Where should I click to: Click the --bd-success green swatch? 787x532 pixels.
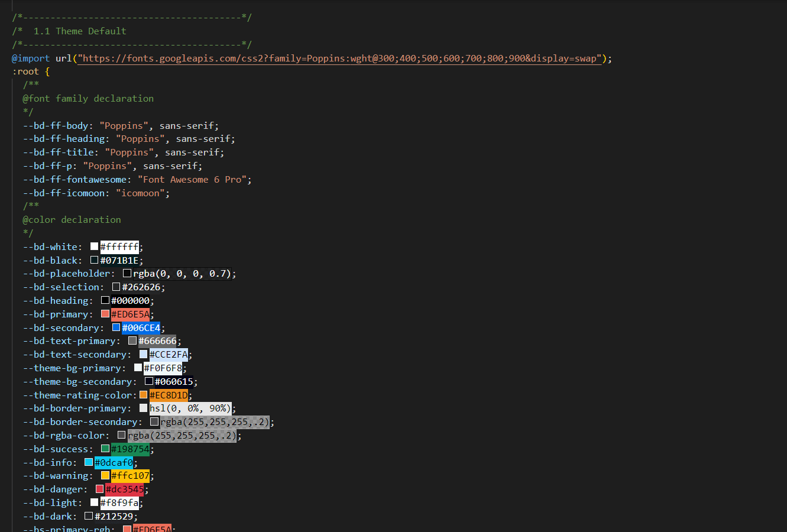pyautogui.click(x=105, y=449)
